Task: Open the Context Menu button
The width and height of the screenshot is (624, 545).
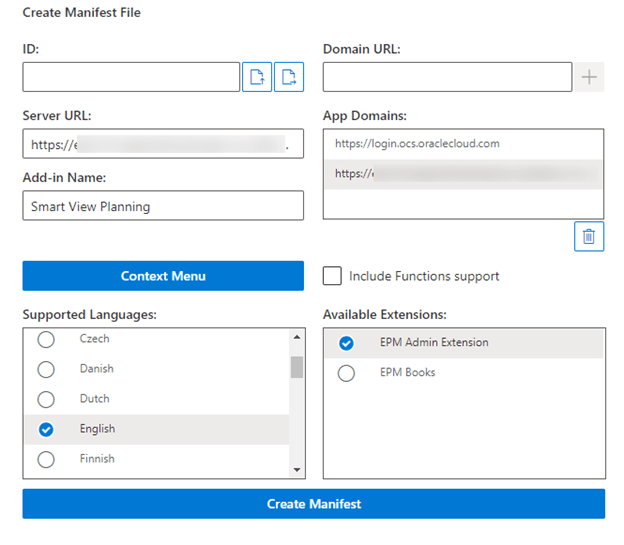Action: [163, 276]
